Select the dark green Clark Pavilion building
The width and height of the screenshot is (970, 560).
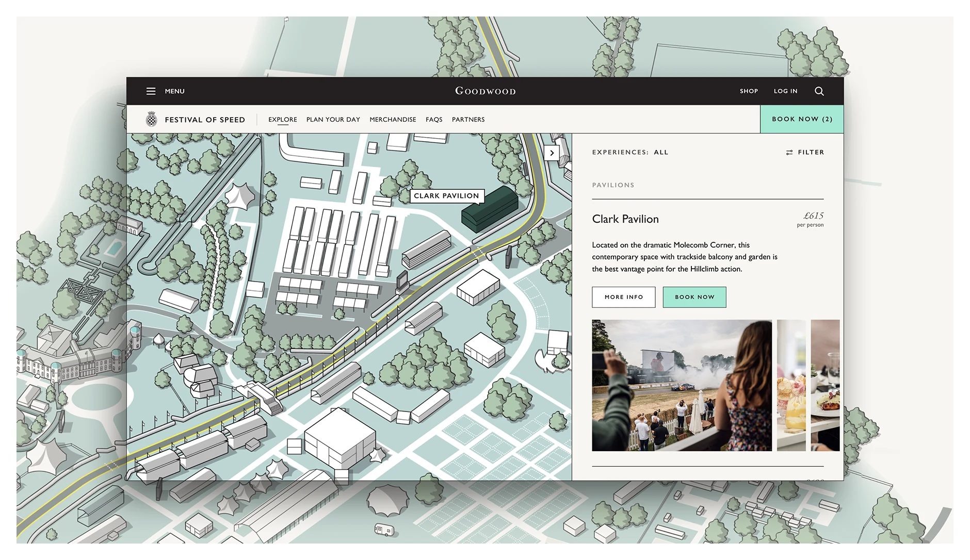489,208
